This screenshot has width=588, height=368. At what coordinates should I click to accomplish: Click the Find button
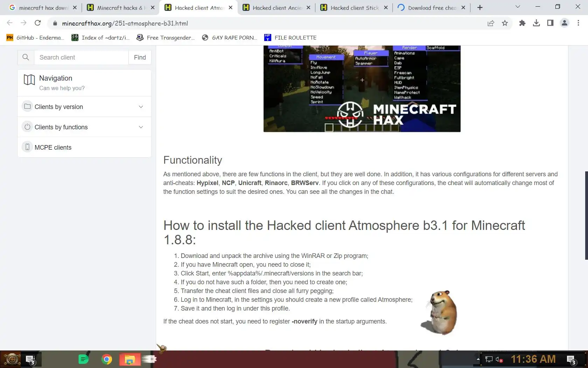(x=140, y=57)
